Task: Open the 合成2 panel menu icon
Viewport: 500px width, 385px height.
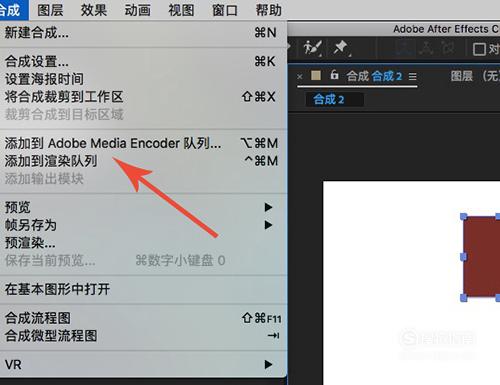Action: click(x=413, y=77)
